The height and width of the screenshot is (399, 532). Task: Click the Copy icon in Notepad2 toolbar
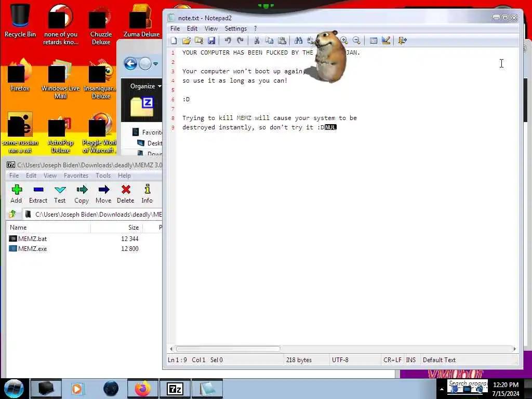click(270, 41)
